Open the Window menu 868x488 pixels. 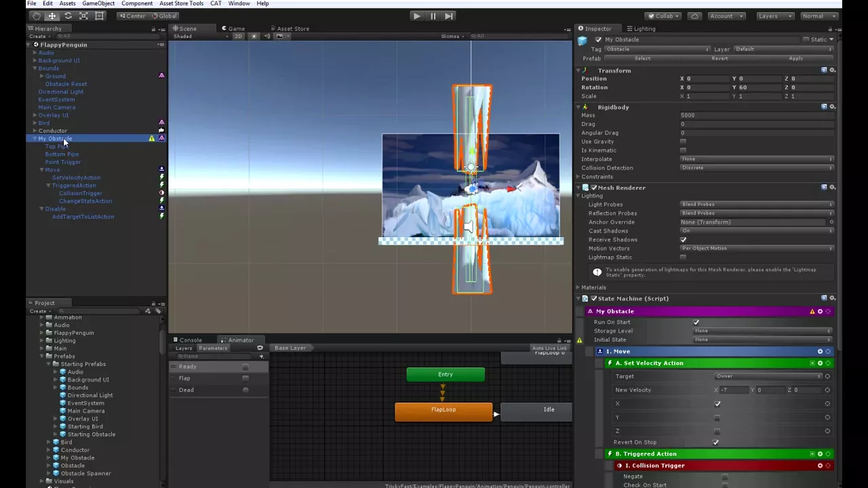point(239,3)
